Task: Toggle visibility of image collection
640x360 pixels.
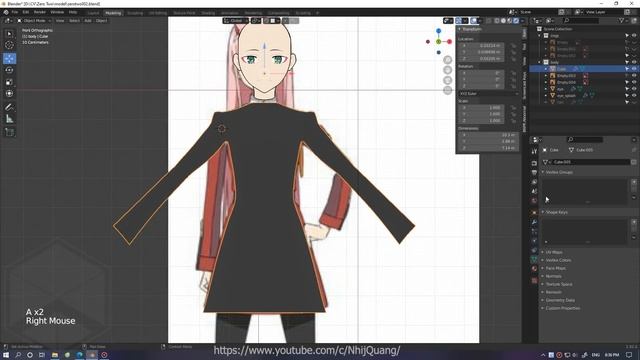Action: 634,36
